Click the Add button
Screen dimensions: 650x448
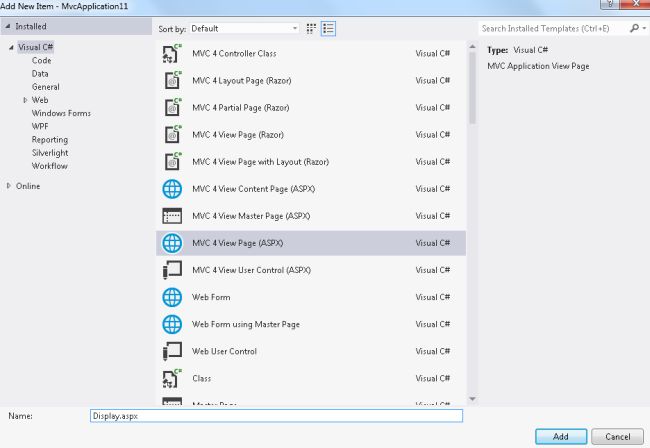561,436
